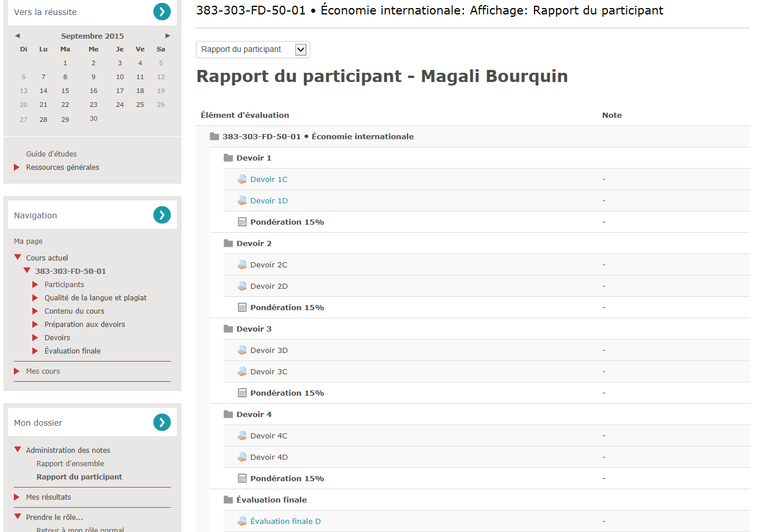This screenshot has height=532, width=757.
Task: Open the Guide d'études link
Action: [51, 154]
